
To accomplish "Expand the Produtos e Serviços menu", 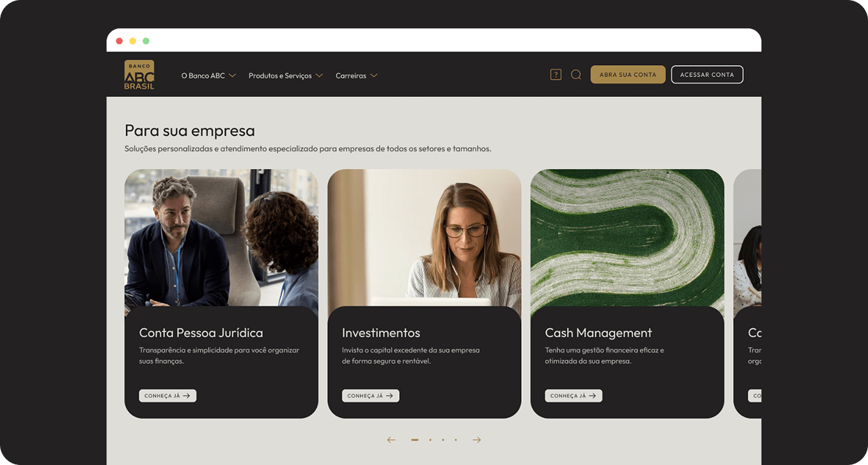I will 285,76.
